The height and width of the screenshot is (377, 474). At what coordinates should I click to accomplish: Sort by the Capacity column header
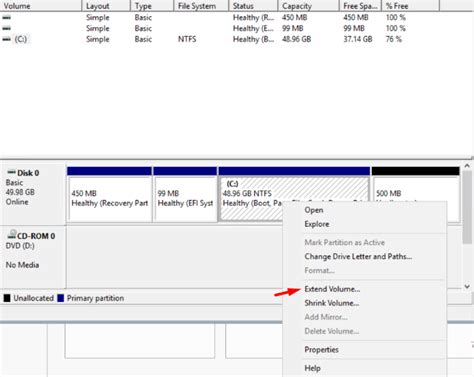308,6
